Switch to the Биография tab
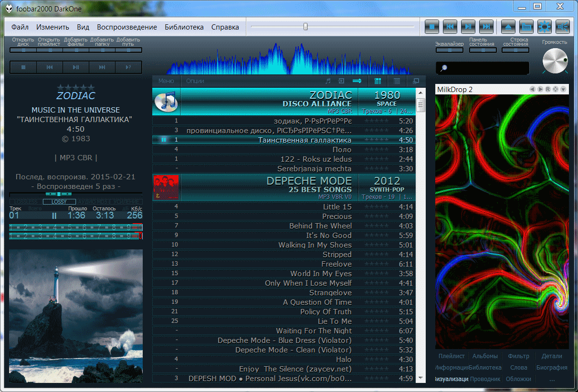Screen dimensions: 578x392 pyautogui.click(x=552, y=368)
